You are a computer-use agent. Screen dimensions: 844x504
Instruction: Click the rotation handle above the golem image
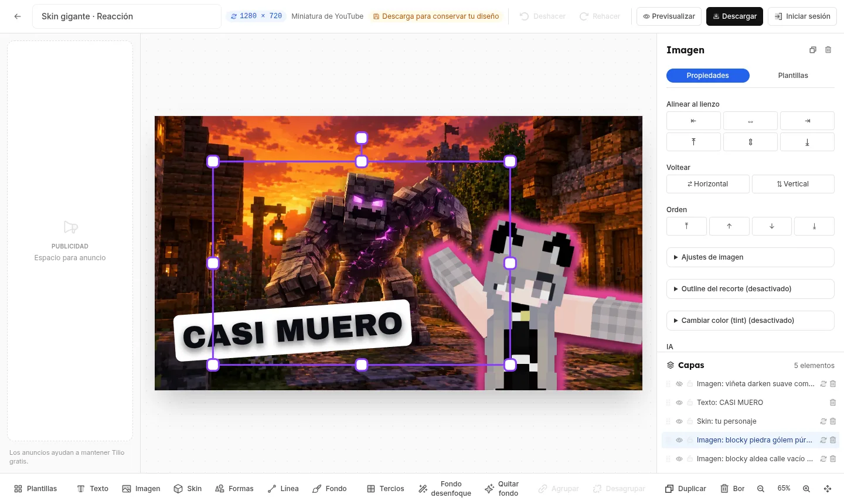click(362, 138)
